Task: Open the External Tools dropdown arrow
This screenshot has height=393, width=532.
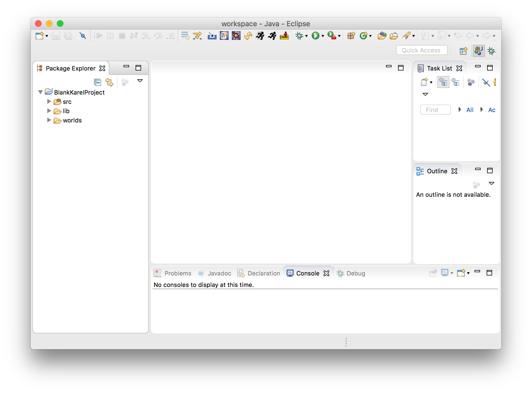Action: tap(339, 36)
